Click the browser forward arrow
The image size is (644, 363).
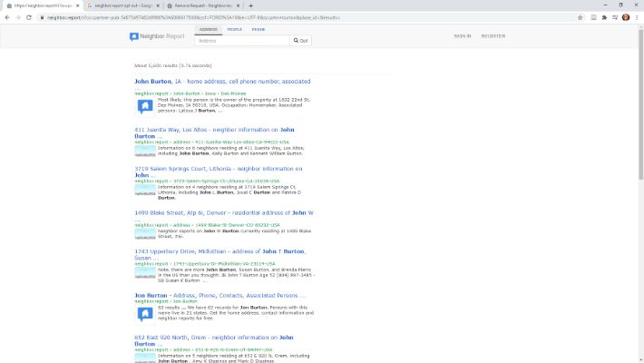[18, 17]
